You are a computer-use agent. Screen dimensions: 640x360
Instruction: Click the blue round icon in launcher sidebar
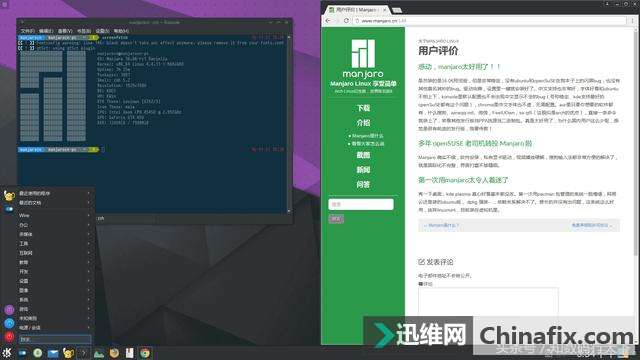click(9, 323)
